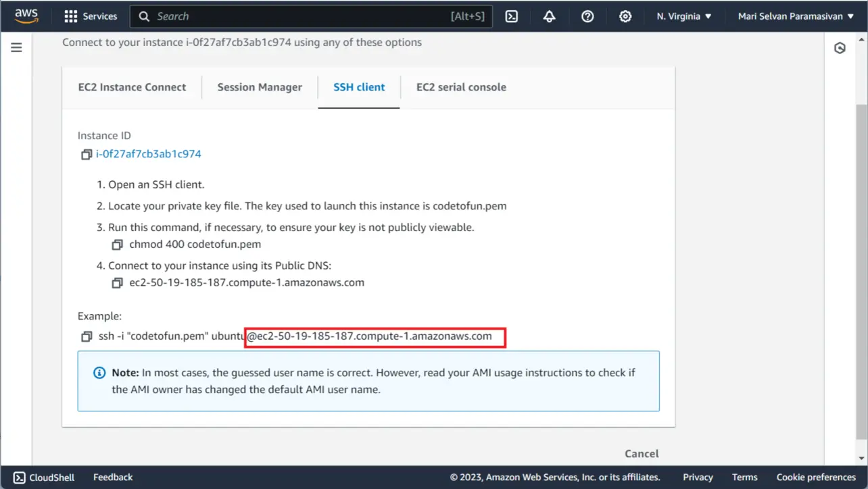Open the notifications bell
This screenshot has width=868, height=489.
click(x=550, y=16)
